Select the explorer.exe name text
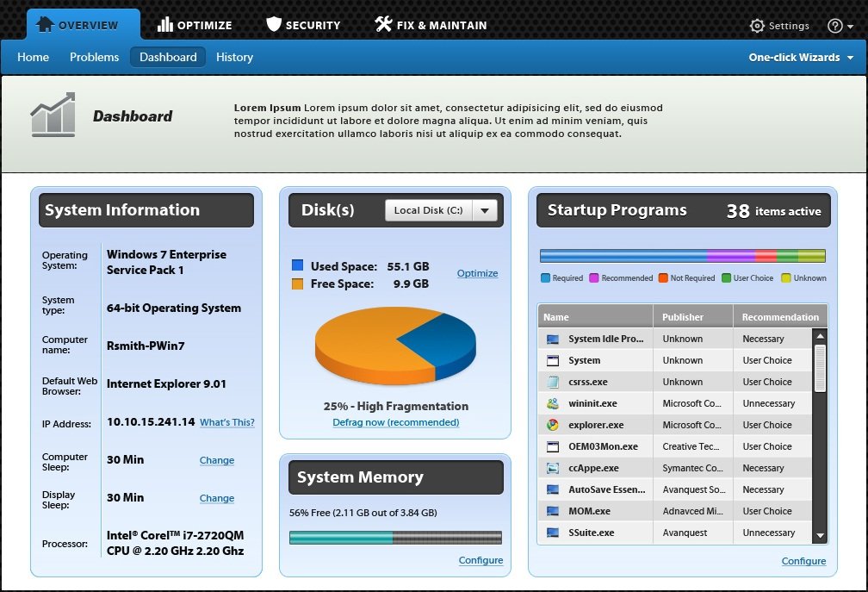Viewport: 868px width, 592px height. click(596, 425)
